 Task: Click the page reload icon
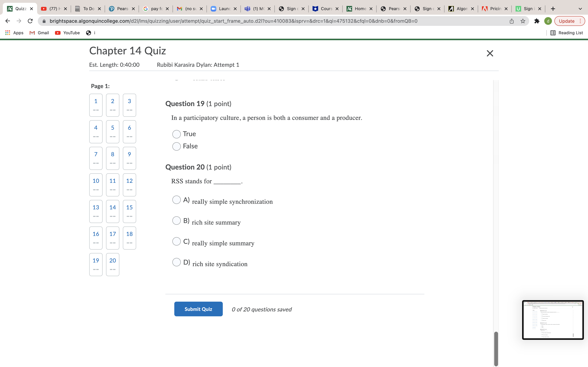(30, 21)
